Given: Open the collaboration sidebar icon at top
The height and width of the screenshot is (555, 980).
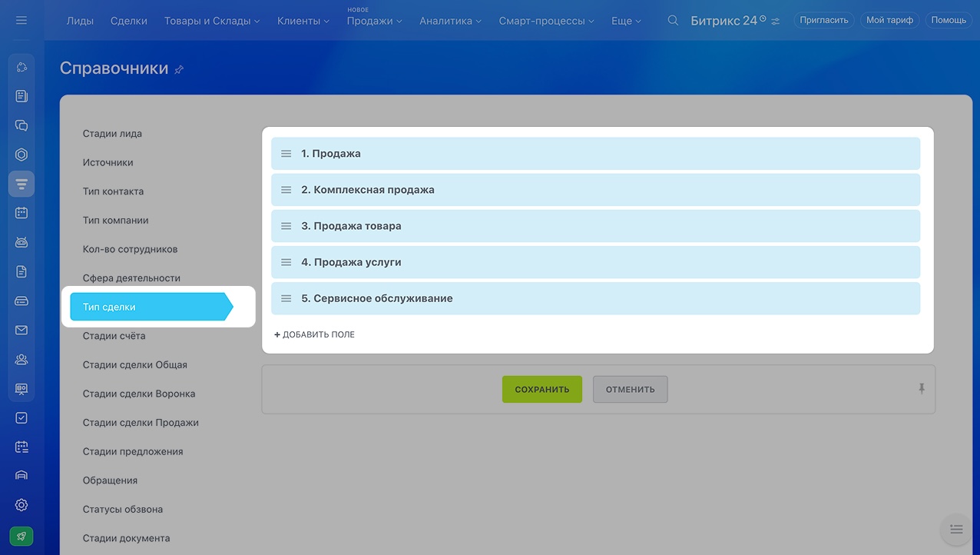Looking at the screenshot, I should pos(22,67).
